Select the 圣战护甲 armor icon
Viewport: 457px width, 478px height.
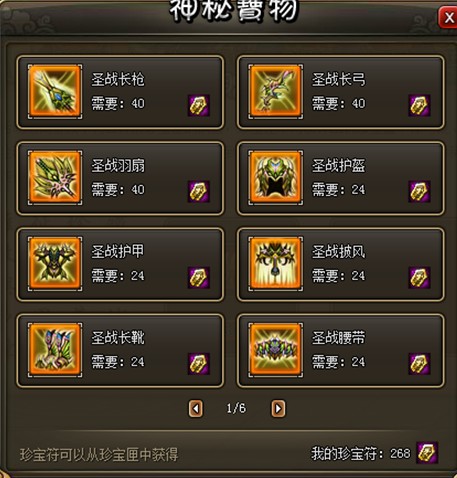pos(55,263)
